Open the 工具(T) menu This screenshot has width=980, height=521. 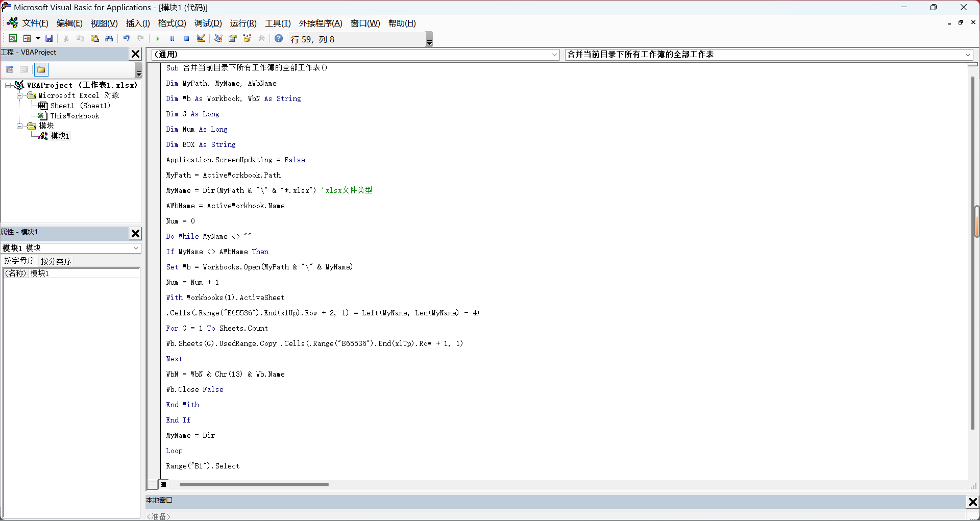click(x=278, y=23)
